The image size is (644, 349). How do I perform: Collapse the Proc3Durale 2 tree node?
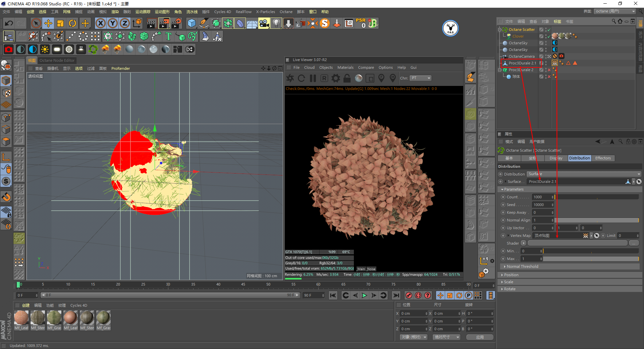(x=499, y=70)
